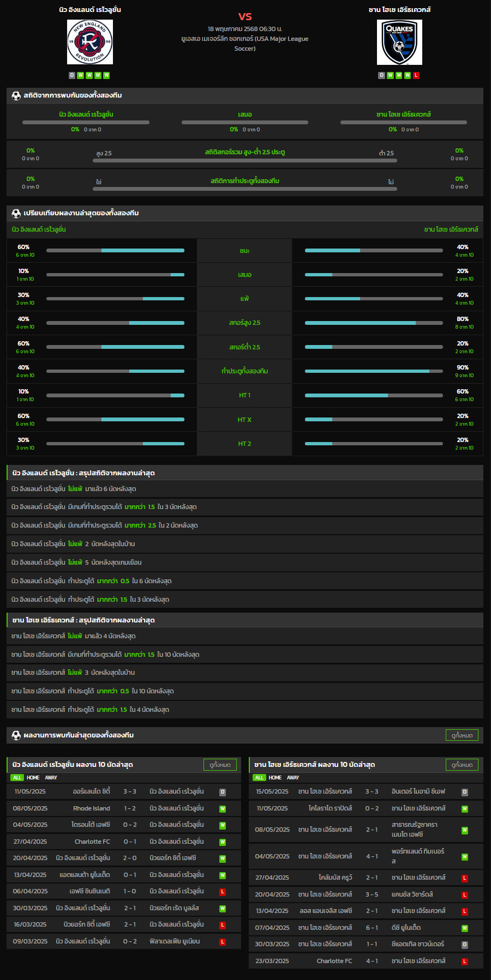Click the over/under 2.5 head-to-head stat bar
This screenshot has height=980, width=491.
coord(245,161)
